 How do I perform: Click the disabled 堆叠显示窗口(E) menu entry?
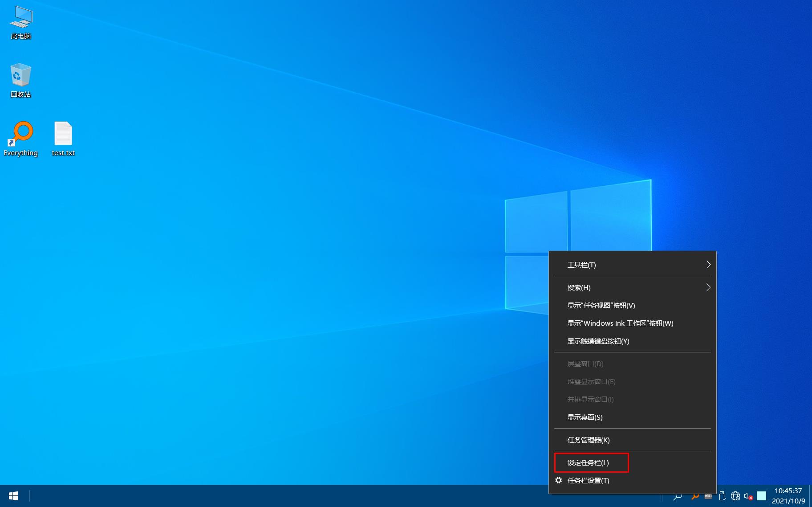pyautogui.click(x=633, y=381)
